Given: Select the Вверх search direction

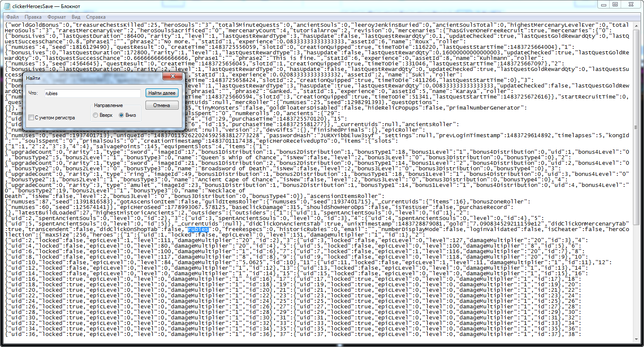Looking at the screenshot, I should pos(95,115).
